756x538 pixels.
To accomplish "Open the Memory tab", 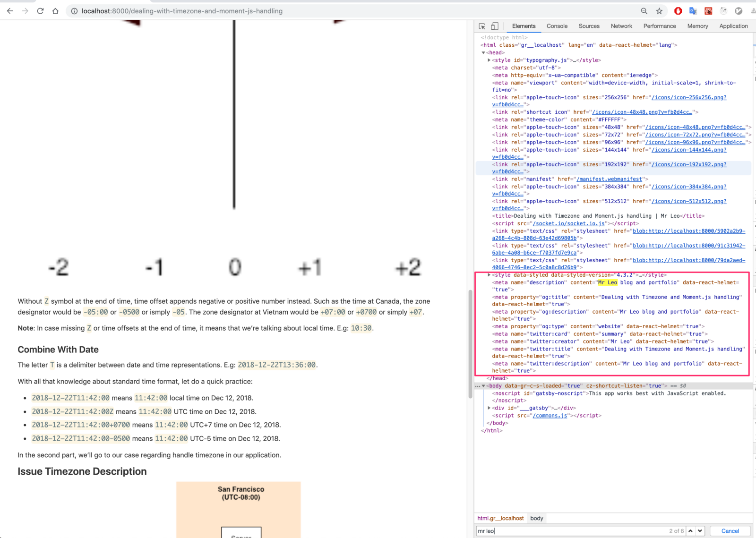I will click(x=698, y=26).
